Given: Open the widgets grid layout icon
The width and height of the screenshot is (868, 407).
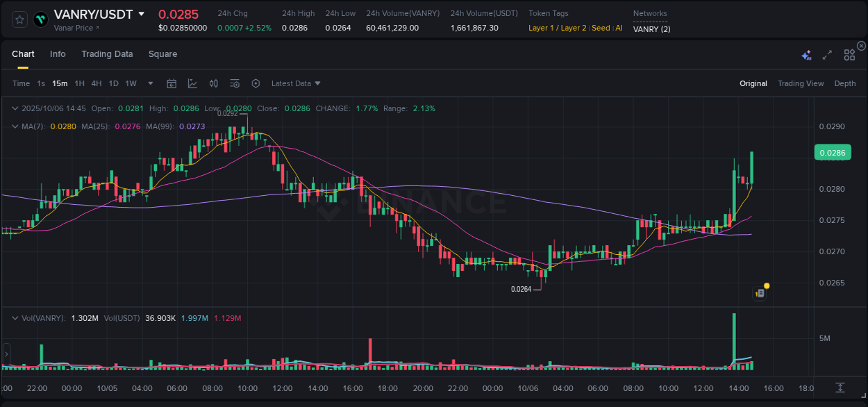Looking at the screenshot, I should coord(849,54).
